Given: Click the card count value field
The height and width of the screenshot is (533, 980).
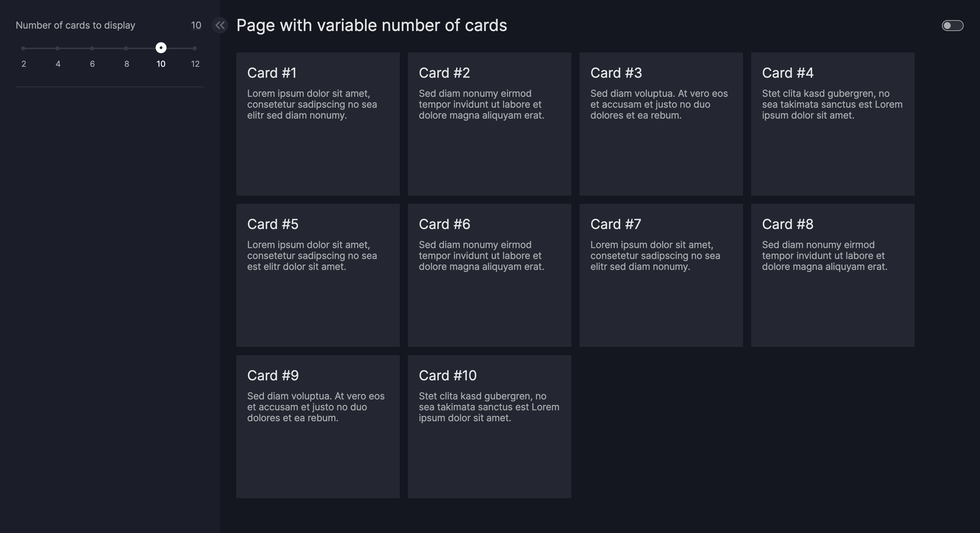Looking at the screenshot, I should pos(196,26).
